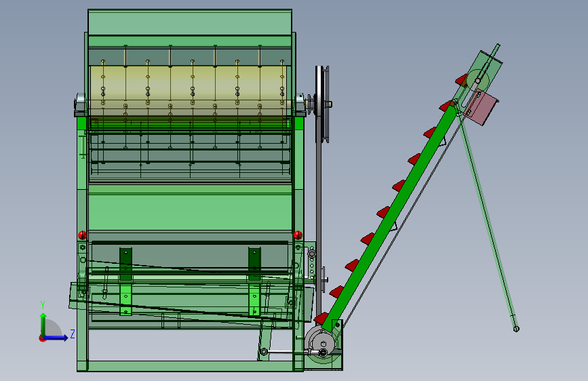This screenshot has width=588, height=381.
Task: Select the red ball on the left frame post
Action: [x=83, y=235]
